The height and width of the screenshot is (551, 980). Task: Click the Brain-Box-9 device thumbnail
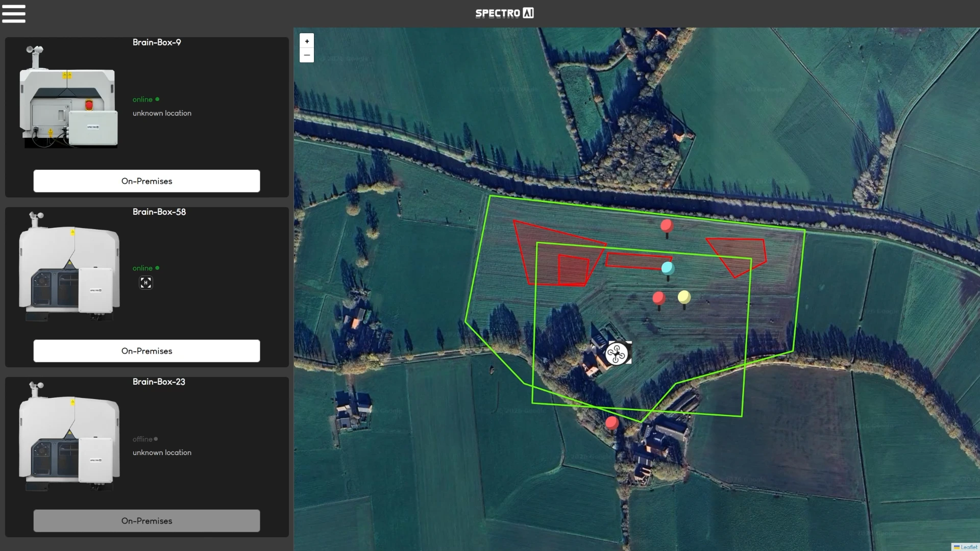69,97
